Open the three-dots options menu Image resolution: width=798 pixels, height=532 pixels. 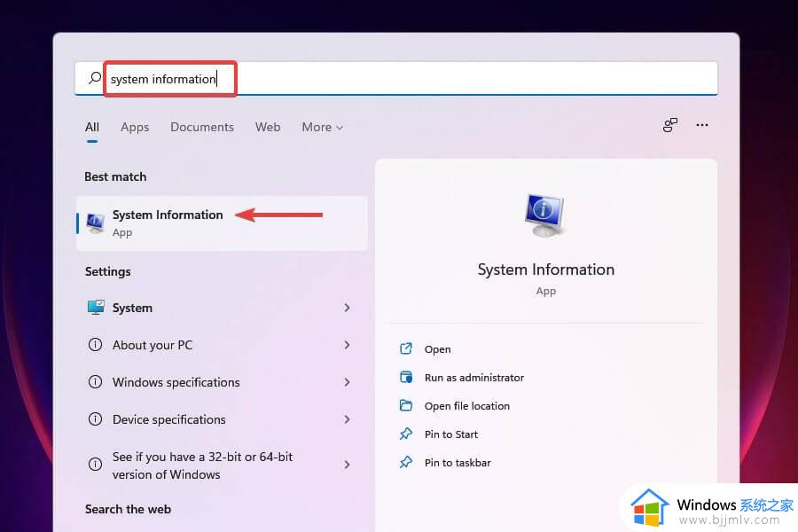click(702, 125)
